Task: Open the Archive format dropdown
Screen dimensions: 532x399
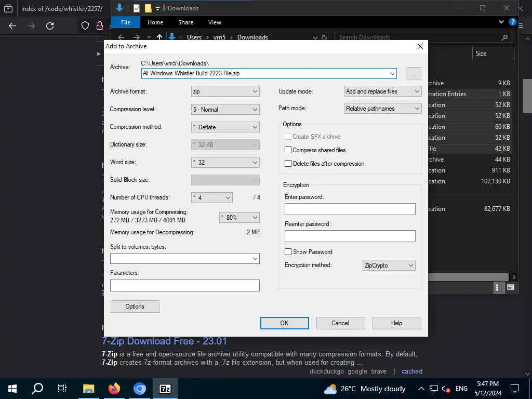Action: click(225, 91)
